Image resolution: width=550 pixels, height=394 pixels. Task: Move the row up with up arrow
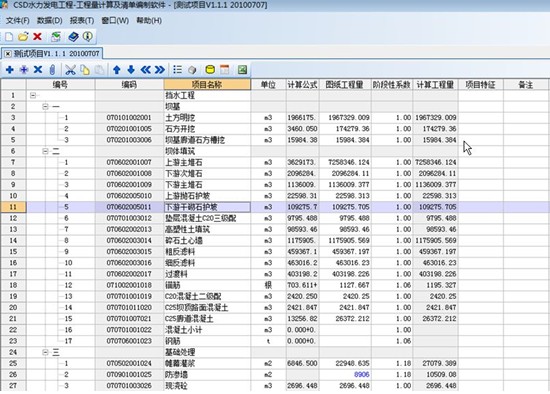tap(117, 70)
